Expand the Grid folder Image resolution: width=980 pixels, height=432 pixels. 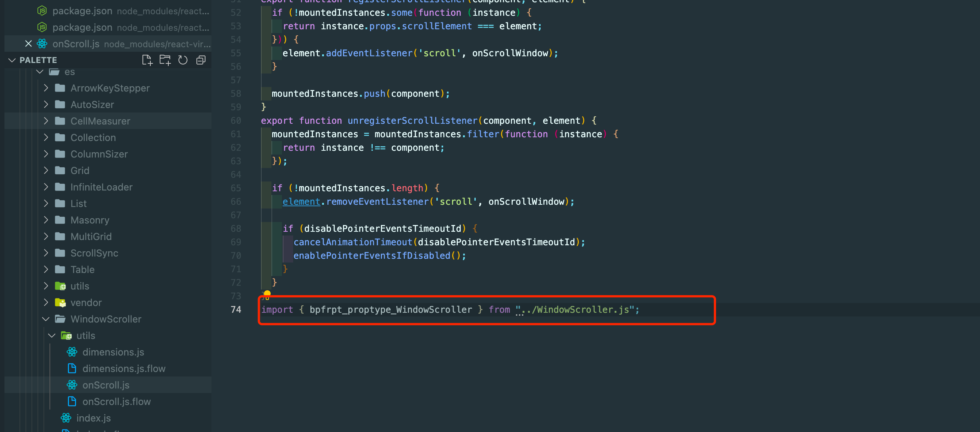[46, 170]
